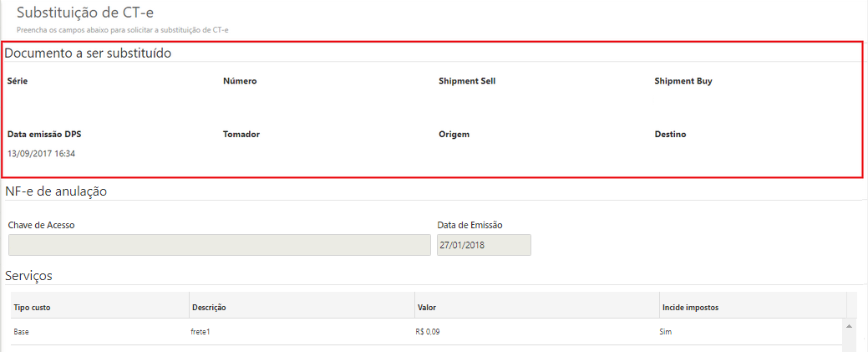The height and width of the screenshot is (352, 868).
Task: Click the Destino field label
Action: (670, 134)
